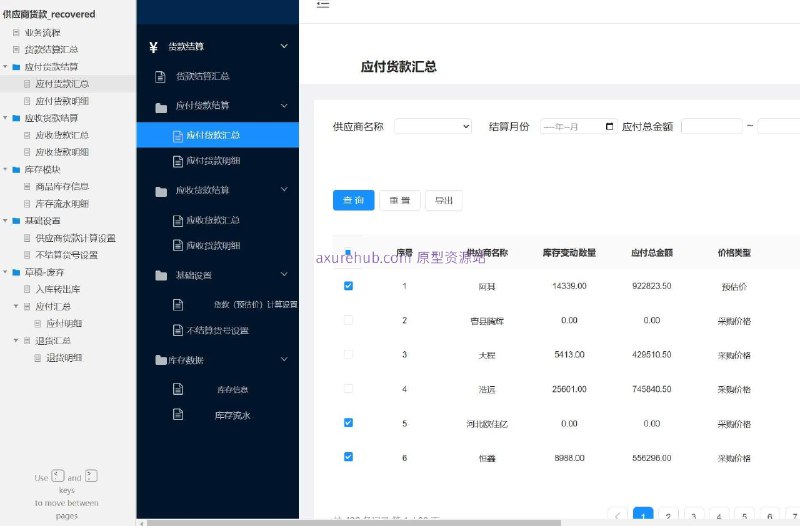Click the hamburger menu collapse icon
800x526 pixels.
322,4
